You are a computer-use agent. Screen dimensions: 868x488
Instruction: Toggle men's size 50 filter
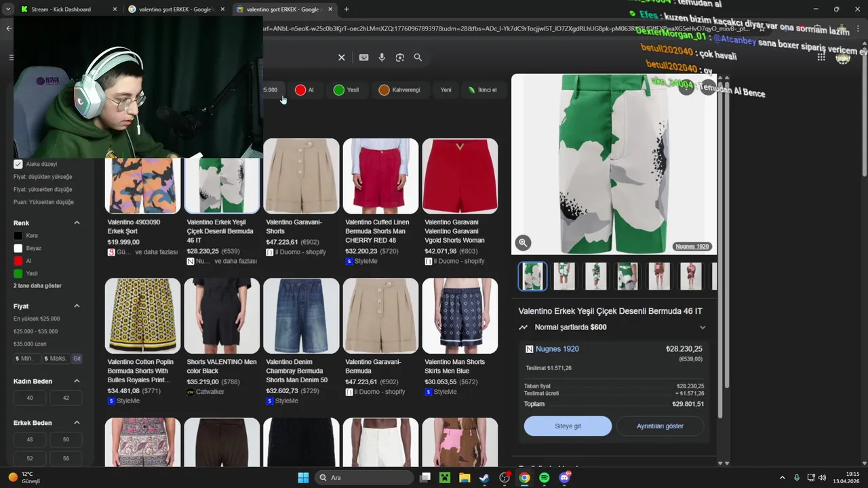coord(66,439)
